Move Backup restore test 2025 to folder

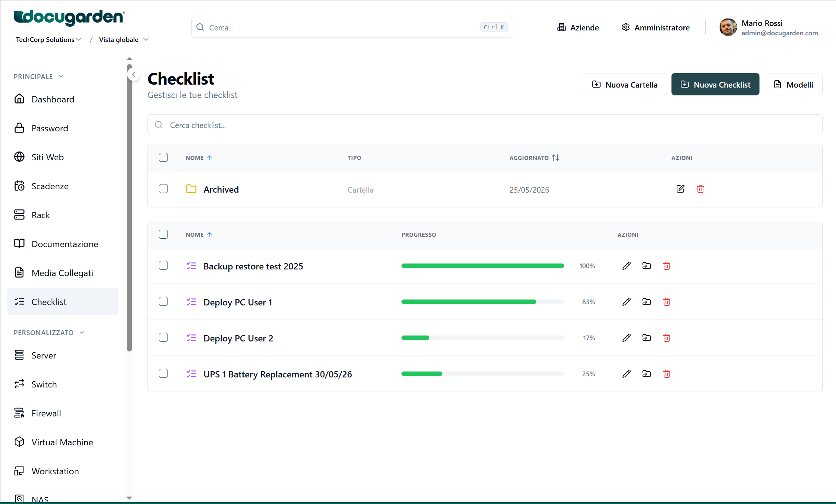click(x=647, y=266)
